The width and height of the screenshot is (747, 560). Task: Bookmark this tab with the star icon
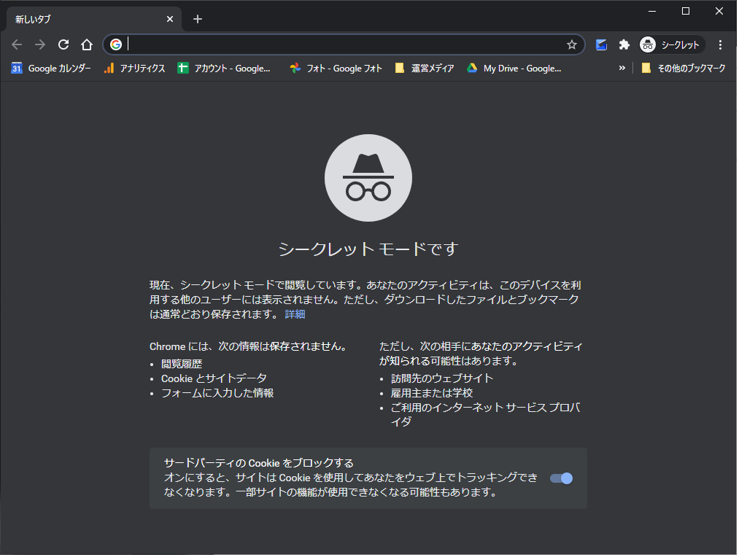pos(572,44)
